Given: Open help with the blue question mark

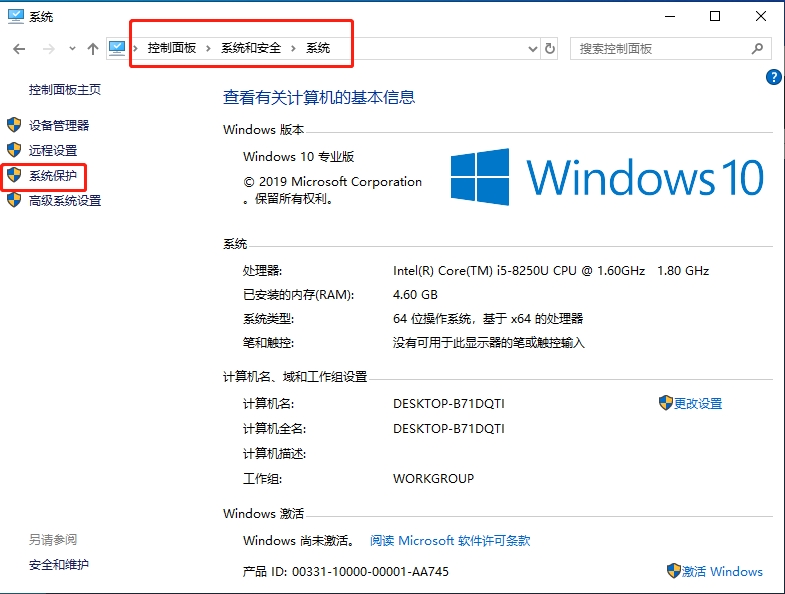Looking at the screenshot, I should [773, 77].
